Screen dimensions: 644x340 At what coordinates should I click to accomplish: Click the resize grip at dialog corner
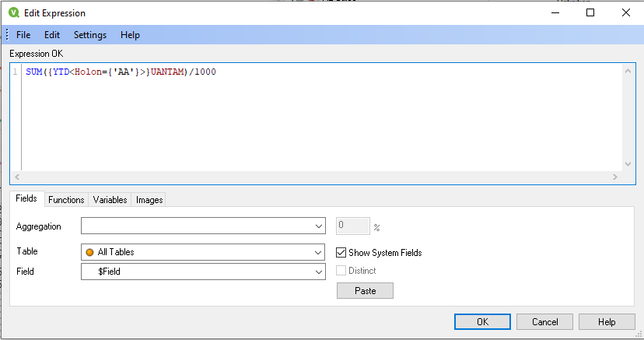coord(639,335)
